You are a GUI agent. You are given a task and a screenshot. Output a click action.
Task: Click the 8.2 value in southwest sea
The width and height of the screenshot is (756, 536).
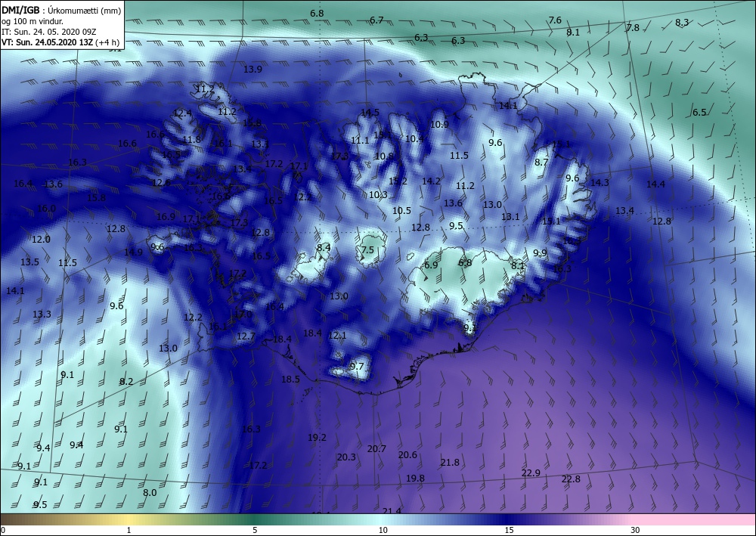pos(126,382)
